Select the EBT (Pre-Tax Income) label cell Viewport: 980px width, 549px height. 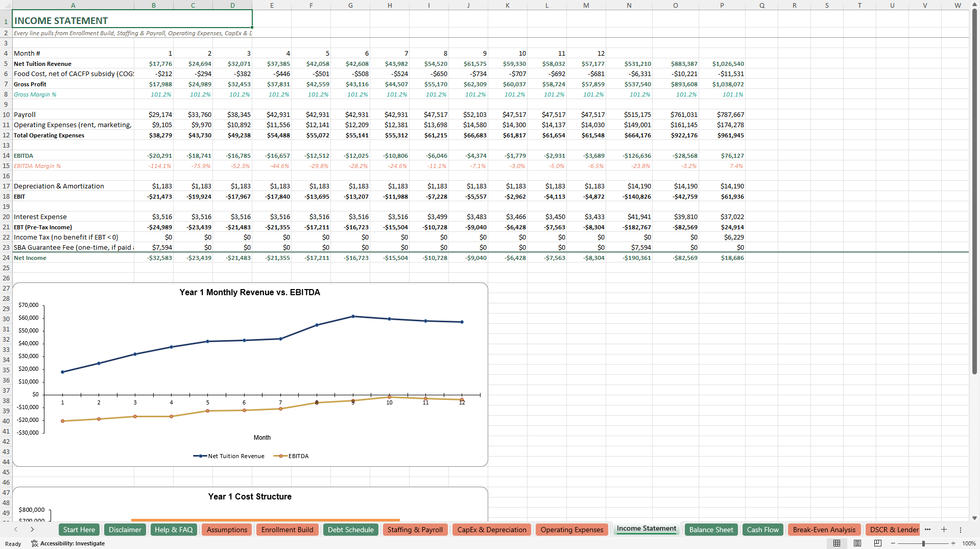[x=73, y=227]
